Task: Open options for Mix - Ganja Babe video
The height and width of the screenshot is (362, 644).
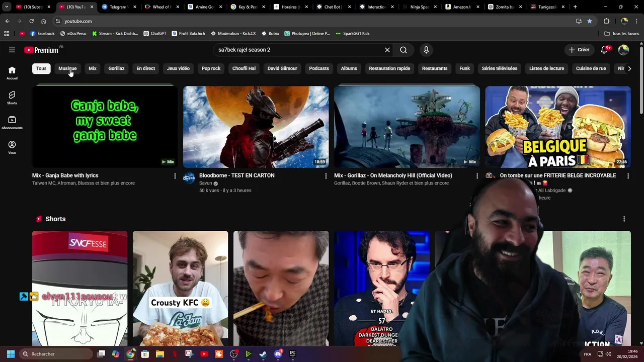Action: (x=175, y=176)
